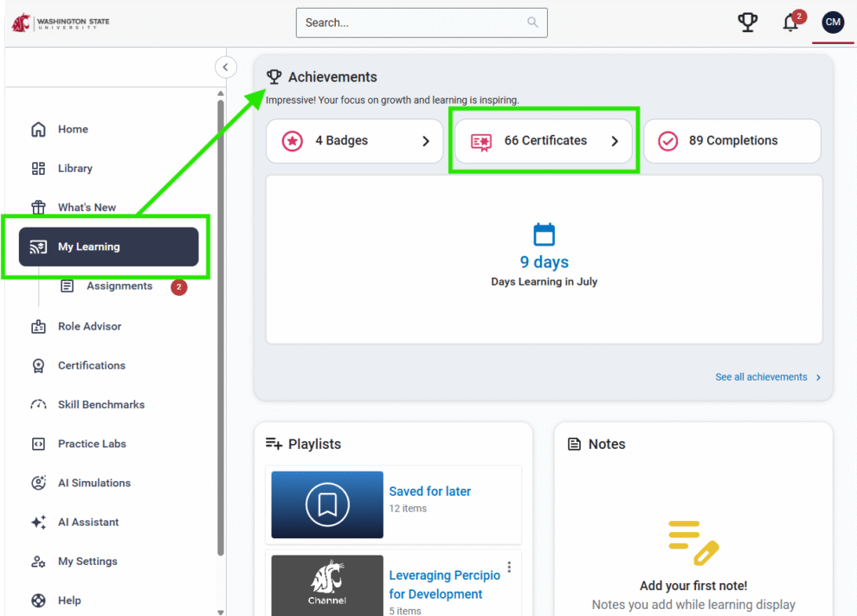The image size is (857, 616).
Task: Open the Saved for later playlist link
Action: (x=429, y=491)
